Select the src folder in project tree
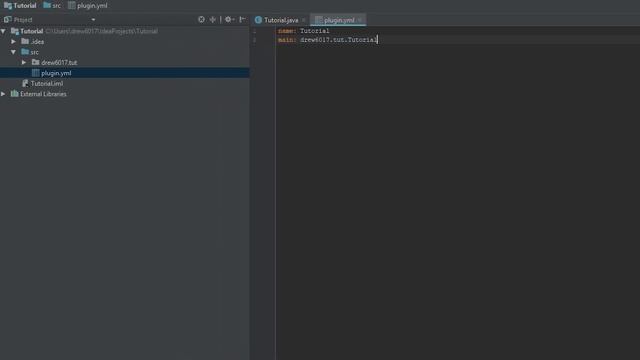 (x=34, y=52)
